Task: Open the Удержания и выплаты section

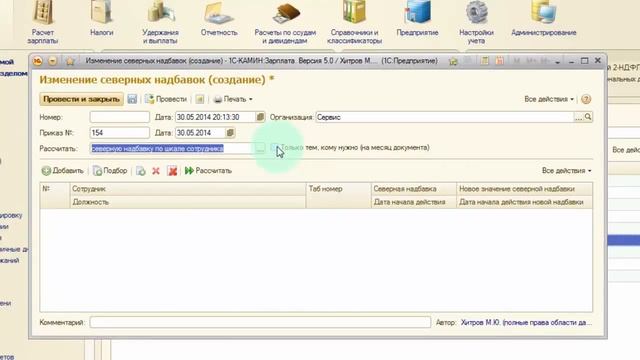Action: (x=160, y=22)
